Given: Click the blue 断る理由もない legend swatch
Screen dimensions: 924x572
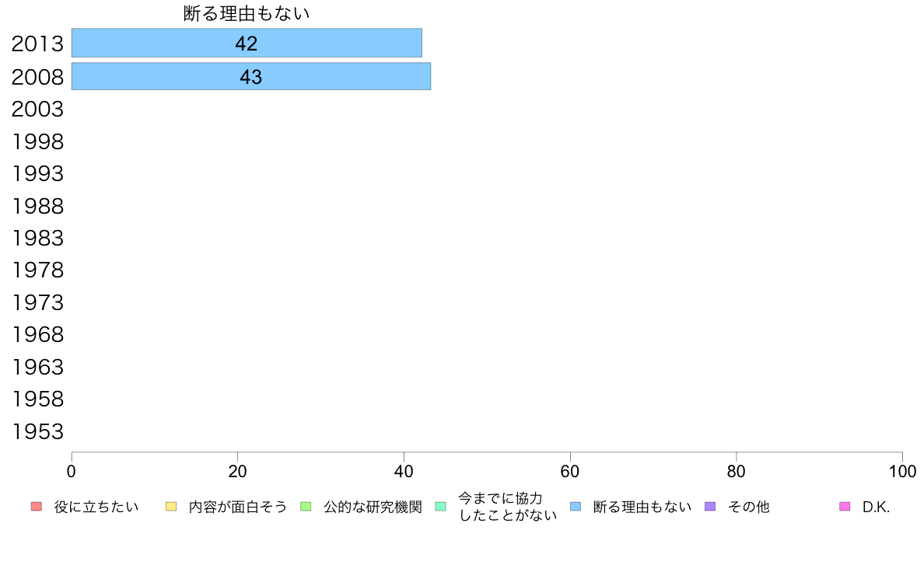Looking at the screenshot, I should tap(576, 507).
